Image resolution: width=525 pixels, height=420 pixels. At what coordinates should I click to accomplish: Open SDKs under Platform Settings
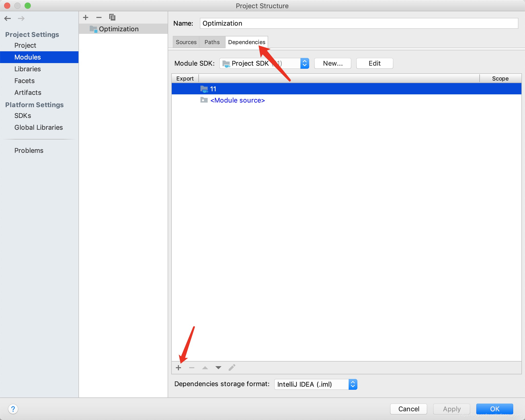23,116
